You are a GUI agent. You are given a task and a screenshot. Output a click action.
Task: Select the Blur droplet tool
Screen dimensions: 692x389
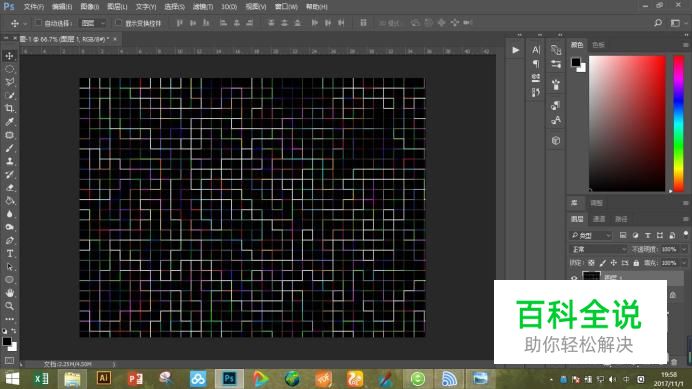click(x=9, y=214)
